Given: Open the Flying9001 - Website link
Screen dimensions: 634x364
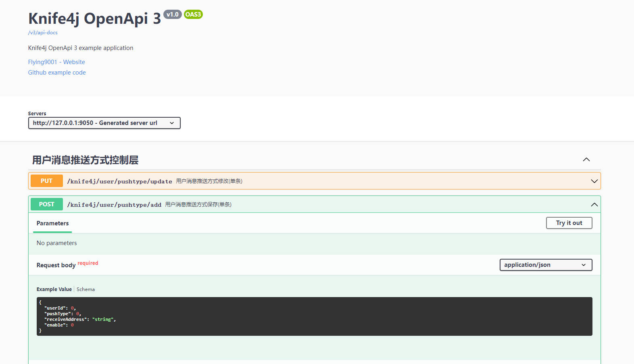Looking at the screenshot, I should [x=56, y=62].
